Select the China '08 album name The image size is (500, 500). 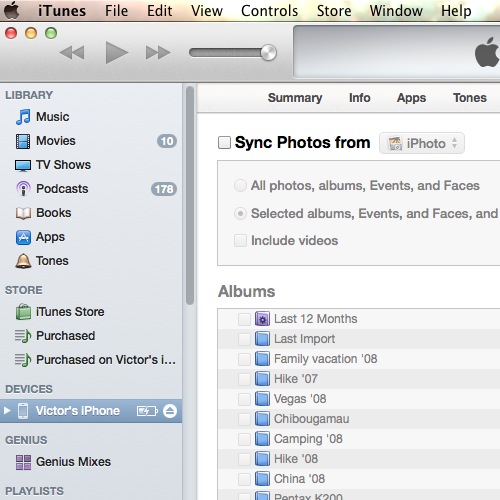click(299, 479)
